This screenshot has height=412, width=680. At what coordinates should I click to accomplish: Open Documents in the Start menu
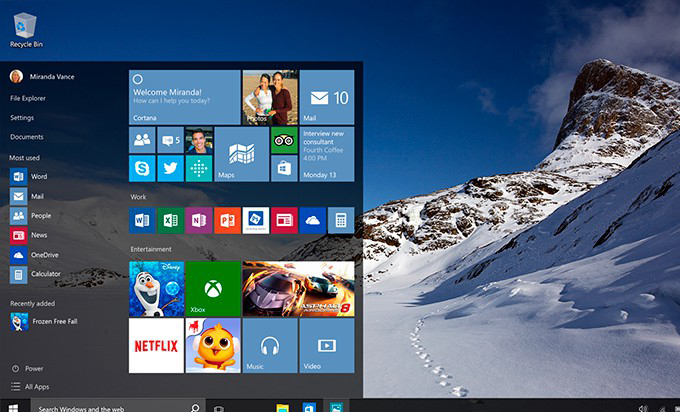27,137
